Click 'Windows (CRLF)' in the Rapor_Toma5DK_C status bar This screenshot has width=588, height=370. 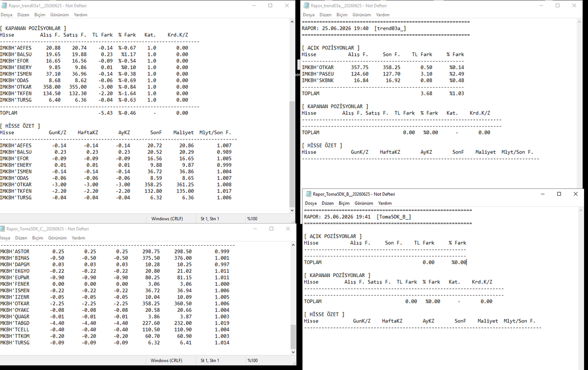point(167,361)
